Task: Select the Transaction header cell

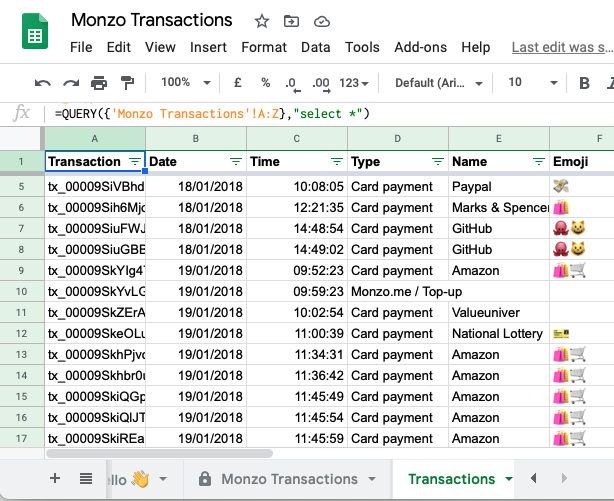Action: [x=95, y=161]
